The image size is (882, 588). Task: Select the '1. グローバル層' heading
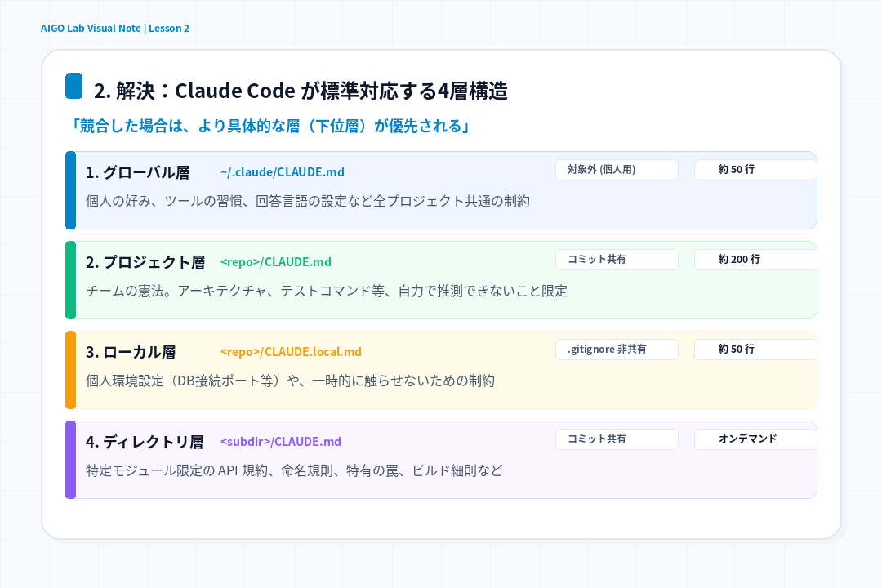coord(138,172)
